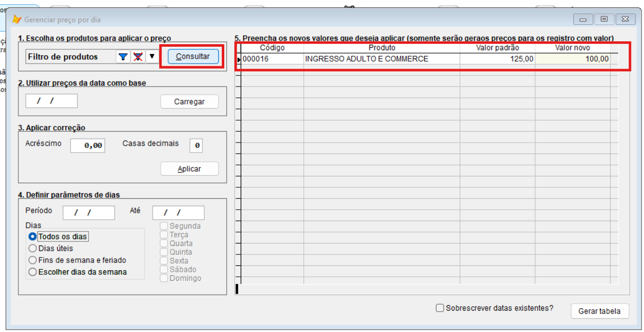The width and height of the screenshot is (644, 332).
Task: Enable Sobrescrever datas existentes checkbox
Action: click(440, 308)
